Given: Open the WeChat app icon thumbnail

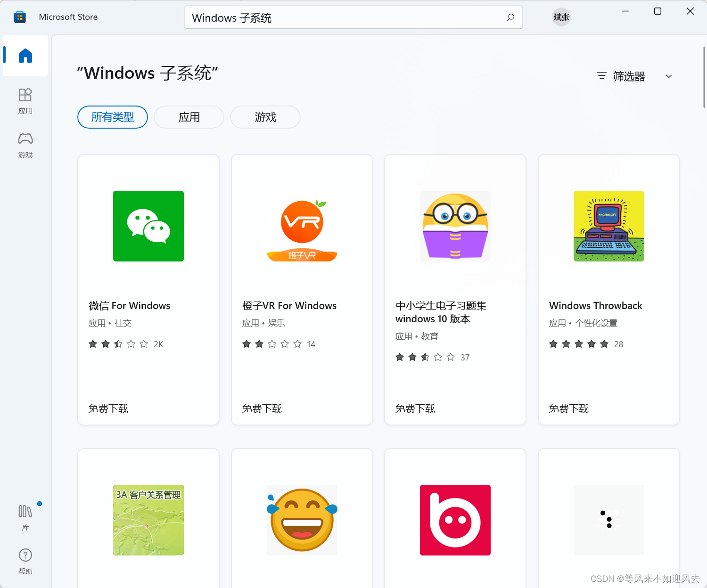Looking at the screenshot, I should [x=148, y=226].
